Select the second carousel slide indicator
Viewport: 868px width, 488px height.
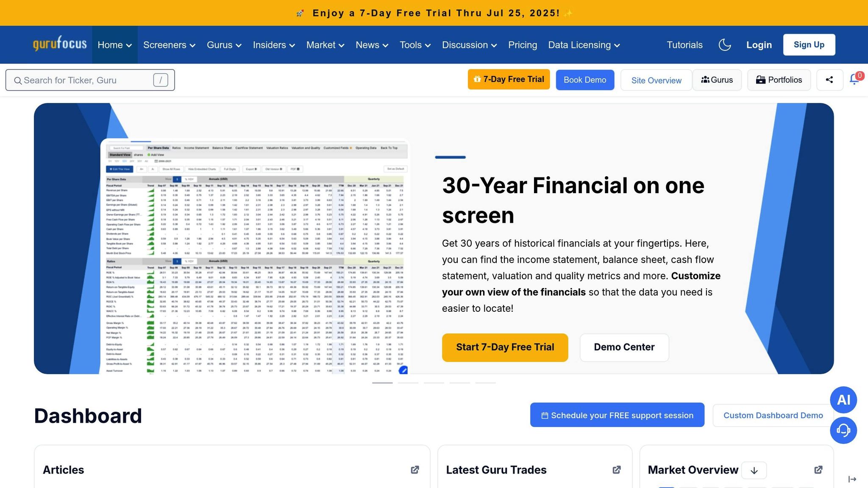coord(408,383)
